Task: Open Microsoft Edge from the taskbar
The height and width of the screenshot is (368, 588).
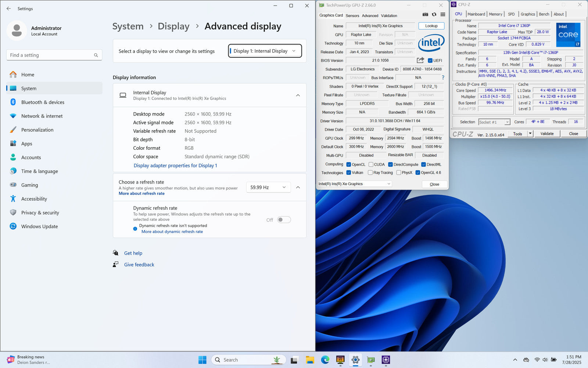Action: pyautogui.click(x=325, y=360)
